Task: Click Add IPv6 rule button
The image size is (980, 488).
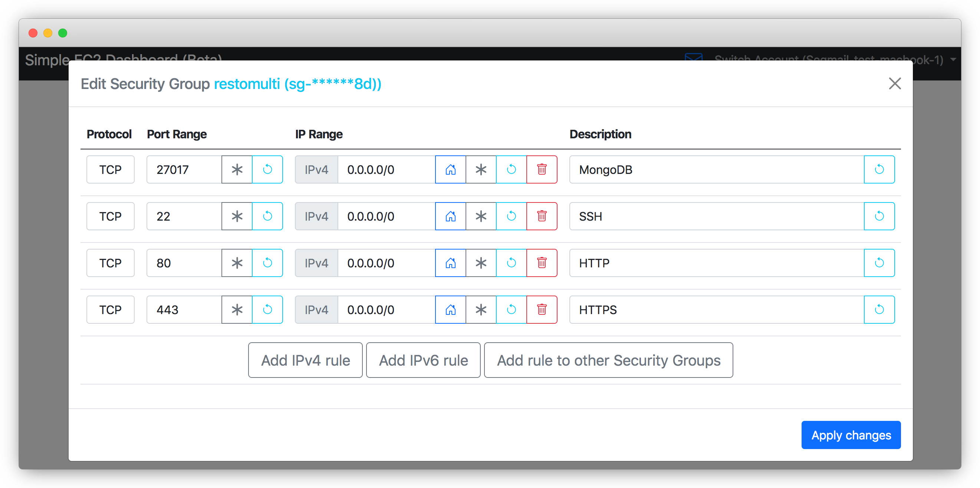Action: pyautogui.click(x=423, y=360)
